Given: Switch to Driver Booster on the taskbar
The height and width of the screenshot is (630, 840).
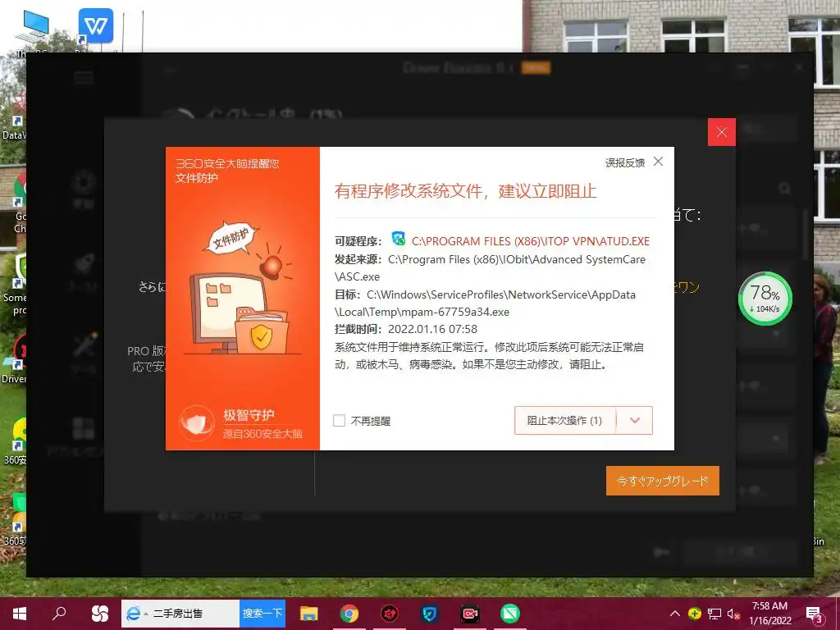Looking at the screenshot, I should click(390, 614).
